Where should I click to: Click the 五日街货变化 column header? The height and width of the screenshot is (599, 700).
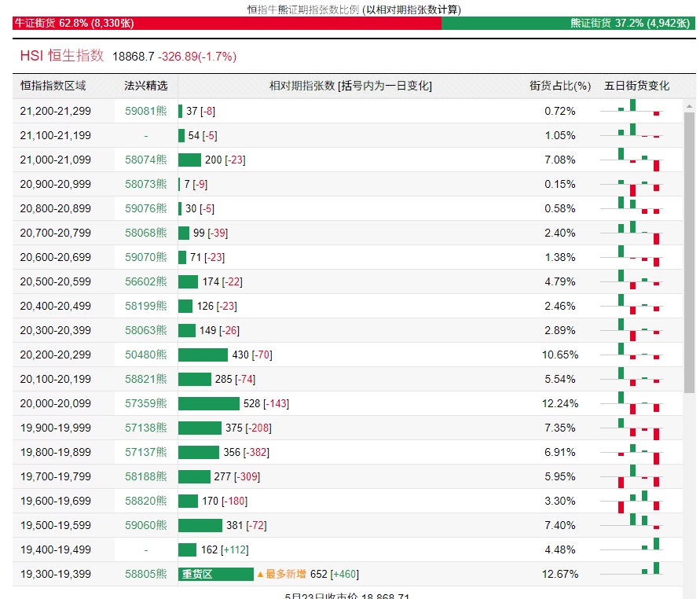[636, 86]
